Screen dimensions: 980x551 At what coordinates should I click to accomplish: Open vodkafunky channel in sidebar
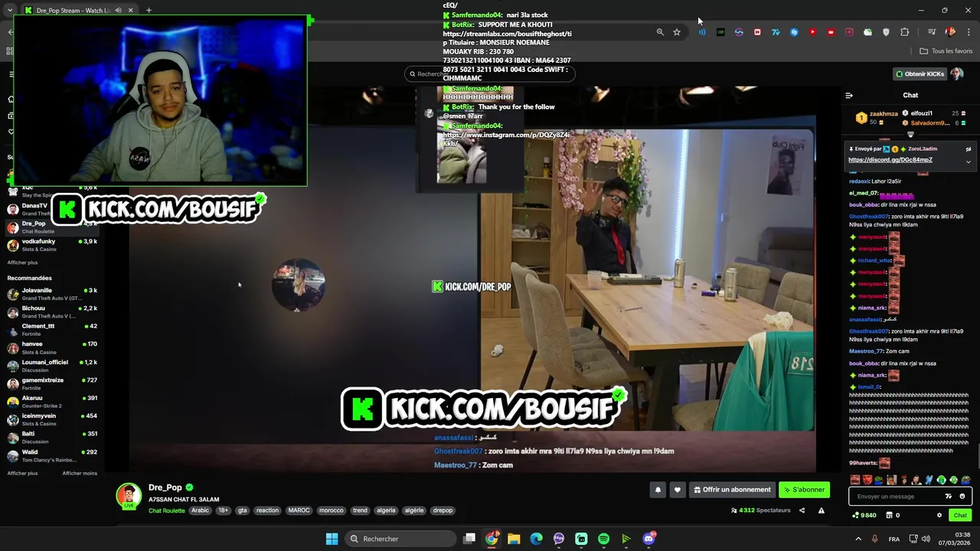click(x=52, y=245)
